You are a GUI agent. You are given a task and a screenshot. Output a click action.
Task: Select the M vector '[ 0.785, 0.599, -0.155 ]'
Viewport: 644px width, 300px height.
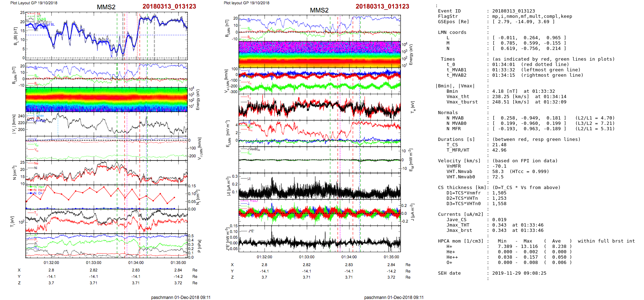529,43
